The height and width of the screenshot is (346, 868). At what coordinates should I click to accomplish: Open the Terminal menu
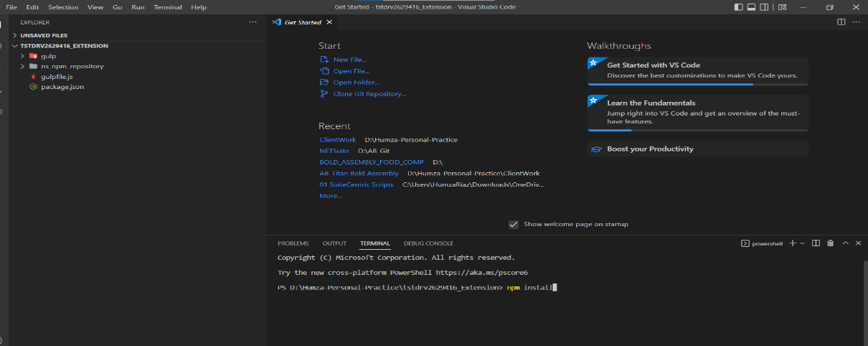(x=168, y=7)
